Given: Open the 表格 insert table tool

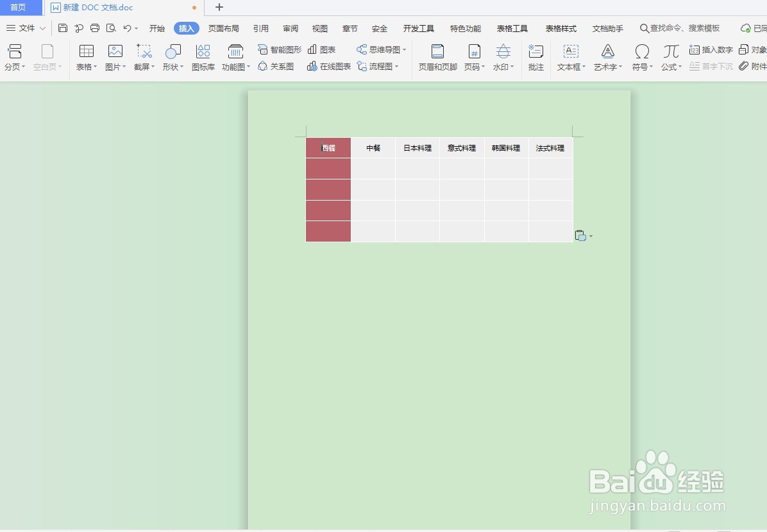Looking at the screenshot, I should pos(87,57).
